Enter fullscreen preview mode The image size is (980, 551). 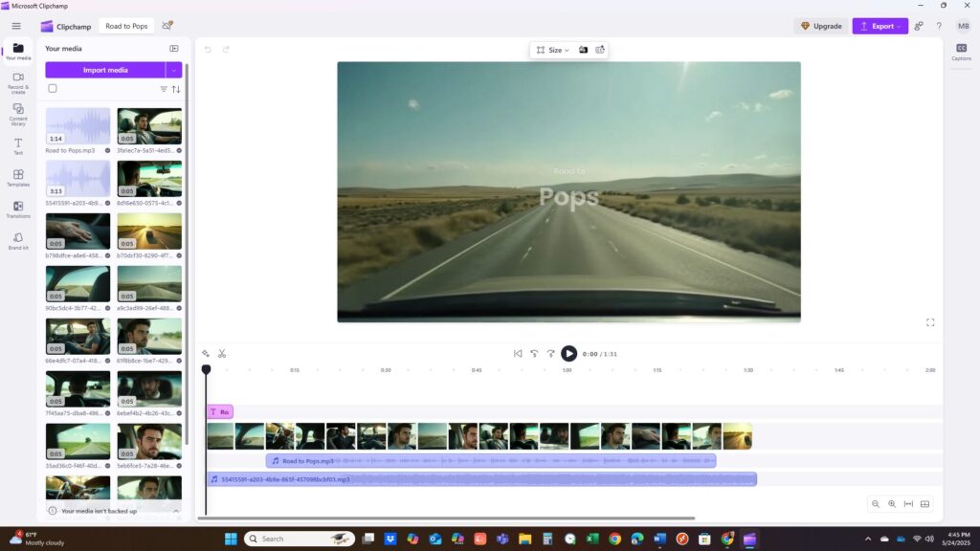click(930, 322)
